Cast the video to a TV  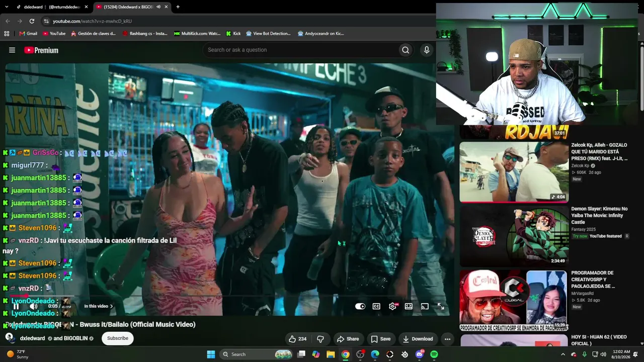(x=425, y=306)
